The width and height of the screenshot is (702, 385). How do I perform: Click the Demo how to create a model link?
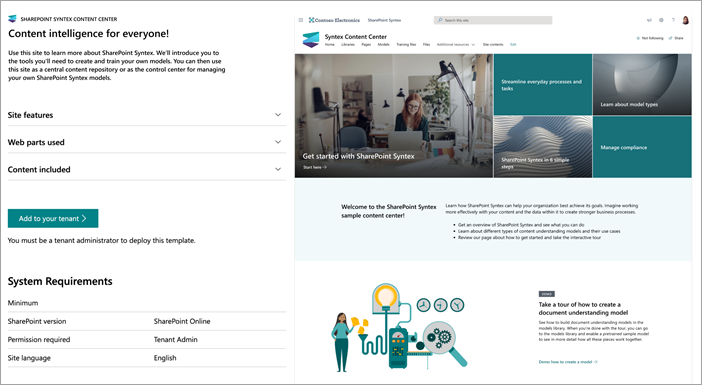click(568, 362)
